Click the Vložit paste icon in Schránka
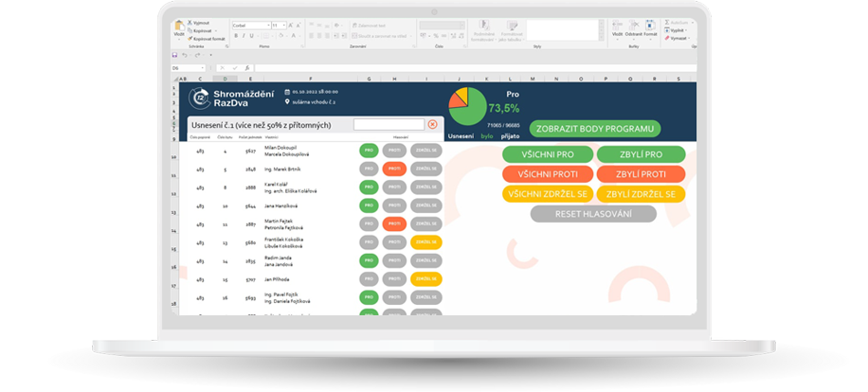 178,27
